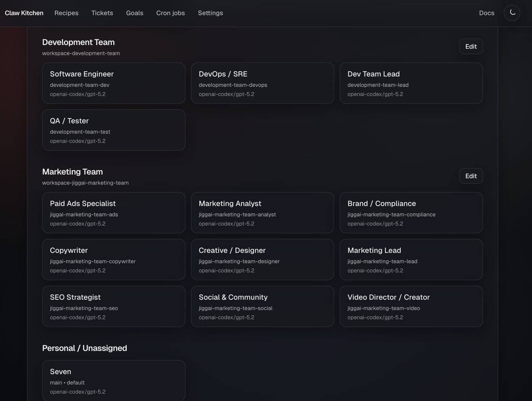Select the QA / Tester agent card
Viewport: 532px width, 401px height.
113,130
